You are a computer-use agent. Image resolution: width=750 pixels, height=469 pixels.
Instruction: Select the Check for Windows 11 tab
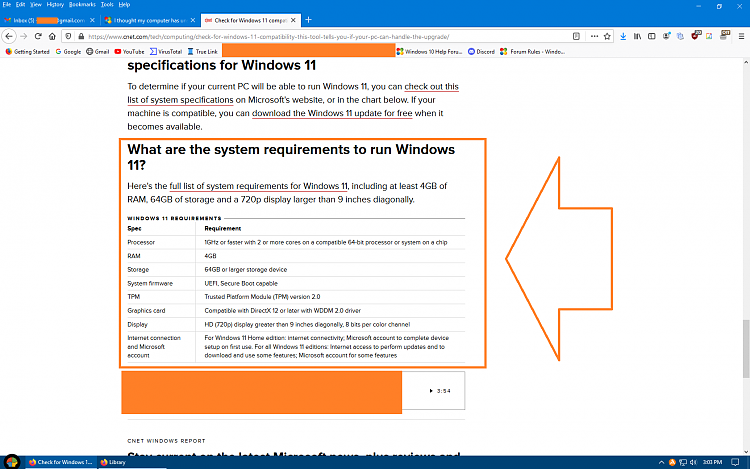(x=251, y=20)
